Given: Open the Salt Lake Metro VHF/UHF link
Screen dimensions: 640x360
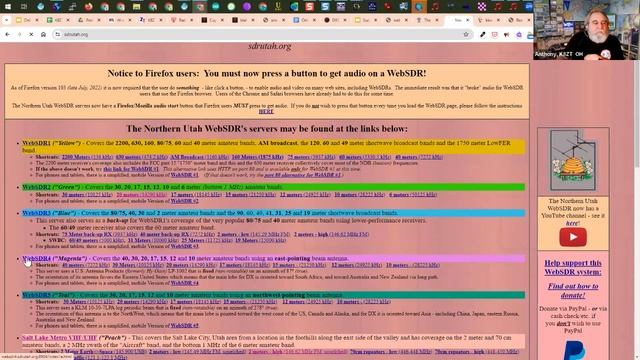Looking at the screenshot, I should click(59, 338).
